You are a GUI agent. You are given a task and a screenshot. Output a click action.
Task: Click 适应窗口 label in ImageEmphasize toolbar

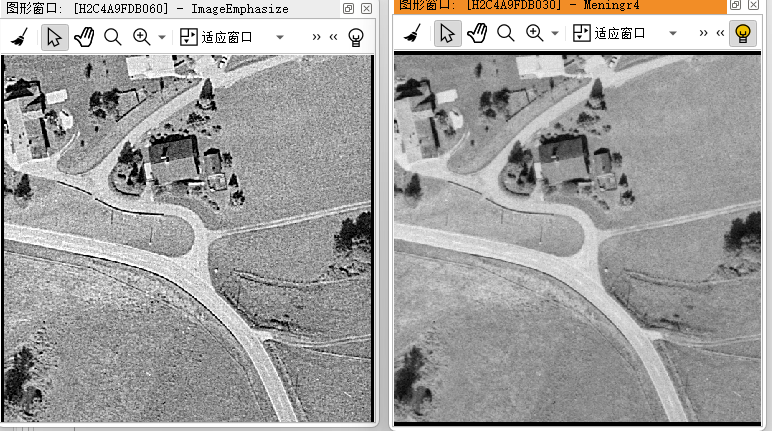(x=226, y=37)
